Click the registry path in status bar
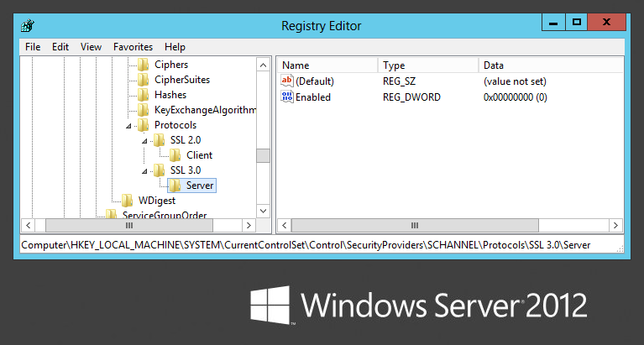The image size is (644, 345). pyautogui.click(x=306, y=245)
